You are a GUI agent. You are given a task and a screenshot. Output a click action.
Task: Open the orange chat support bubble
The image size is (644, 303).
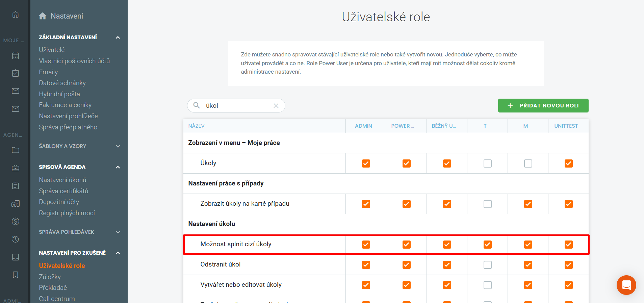pos(626,285)
